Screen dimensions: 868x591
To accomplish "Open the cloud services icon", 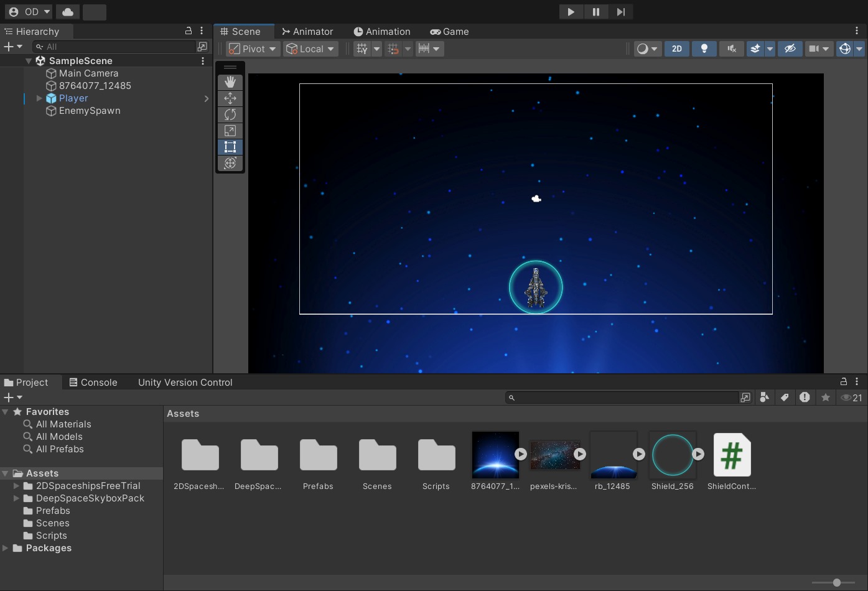I will [68, 12].
